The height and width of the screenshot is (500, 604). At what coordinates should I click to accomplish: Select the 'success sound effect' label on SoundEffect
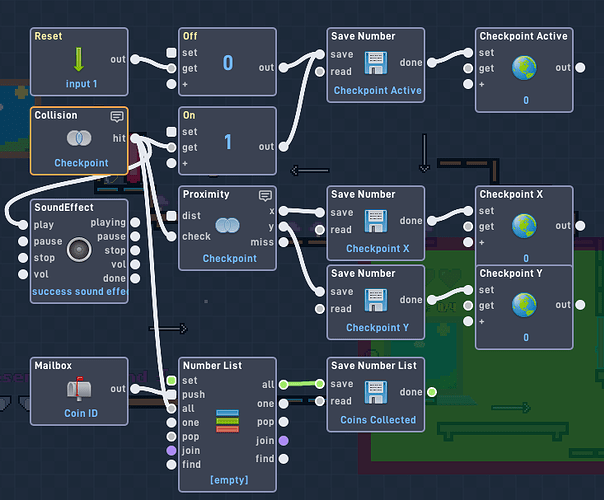point(79,292)
